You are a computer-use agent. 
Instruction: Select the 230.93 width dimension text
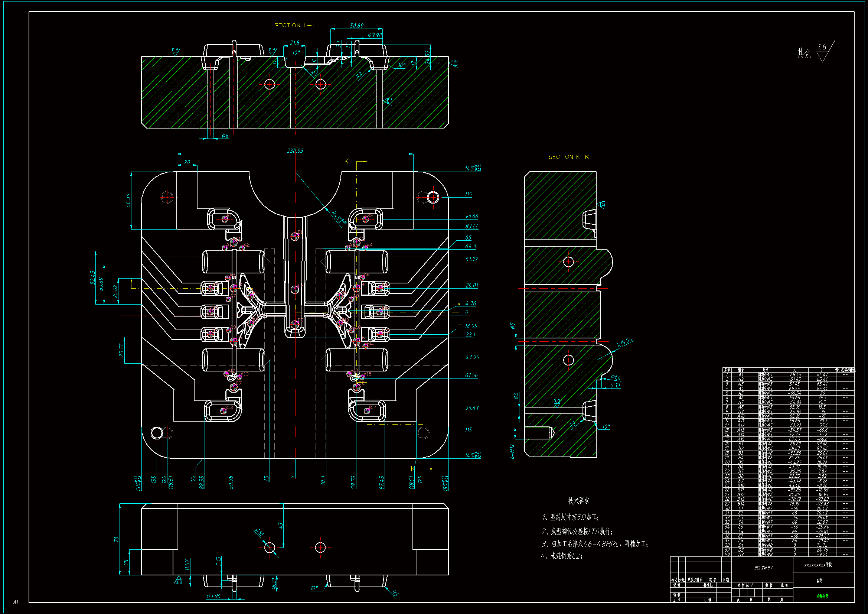click(295, 150)
